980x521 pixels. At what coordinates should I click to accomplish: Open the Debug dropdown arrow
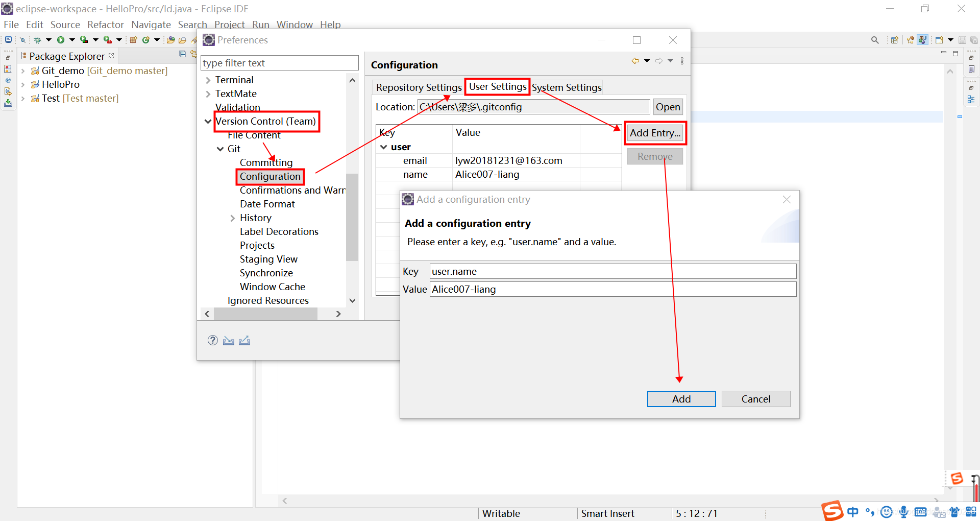(x=49, y=40)
